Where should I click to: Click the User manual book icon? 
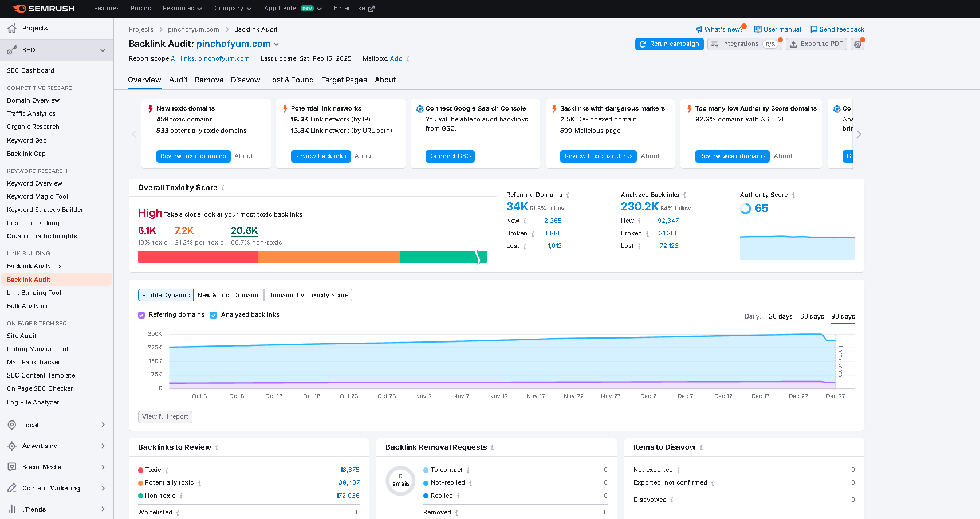[758, 29]
